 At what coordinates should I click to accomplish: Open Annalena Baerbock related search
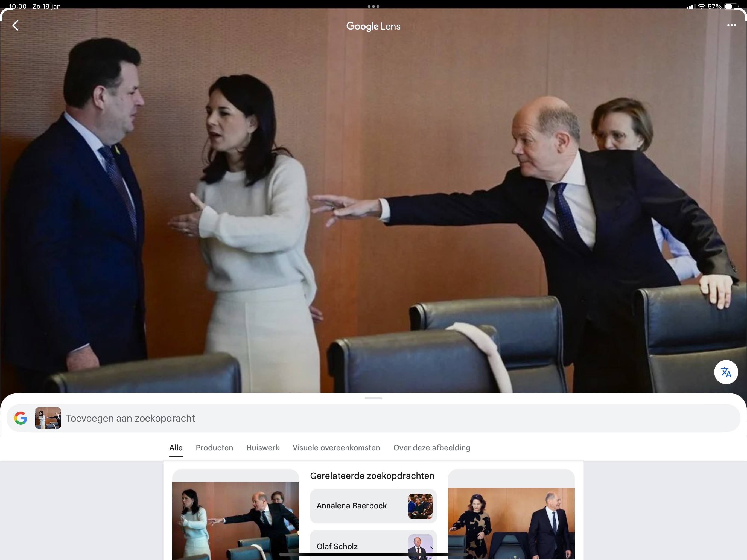373,506
